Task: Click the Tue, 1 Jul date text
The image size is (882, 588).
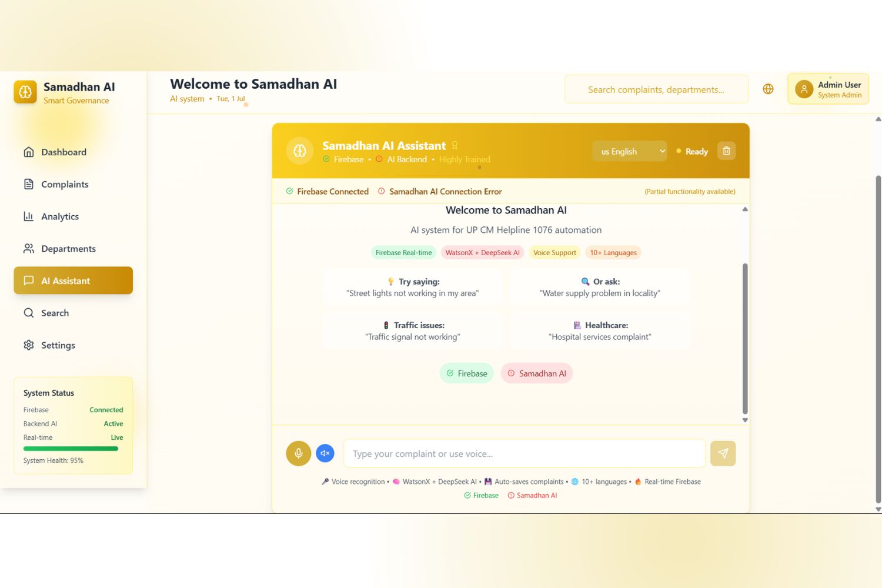Action: [x=230, y=99]
